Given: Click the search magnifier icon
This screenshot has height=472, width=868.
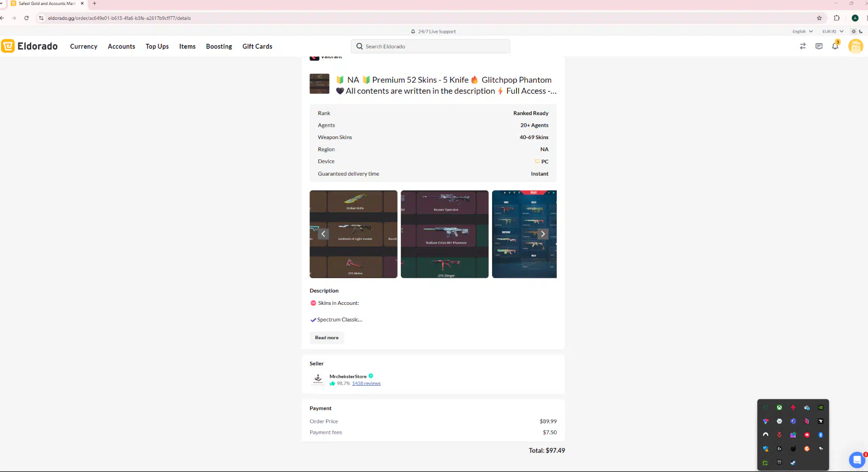Looking at the screenshot, I should coord(360,46).
